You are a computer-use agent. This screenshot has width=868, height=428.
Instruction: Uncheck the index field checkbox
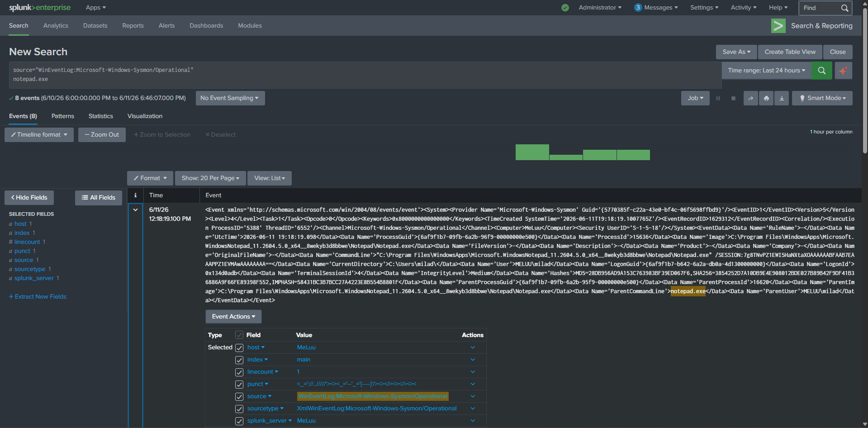coord(239,360)
